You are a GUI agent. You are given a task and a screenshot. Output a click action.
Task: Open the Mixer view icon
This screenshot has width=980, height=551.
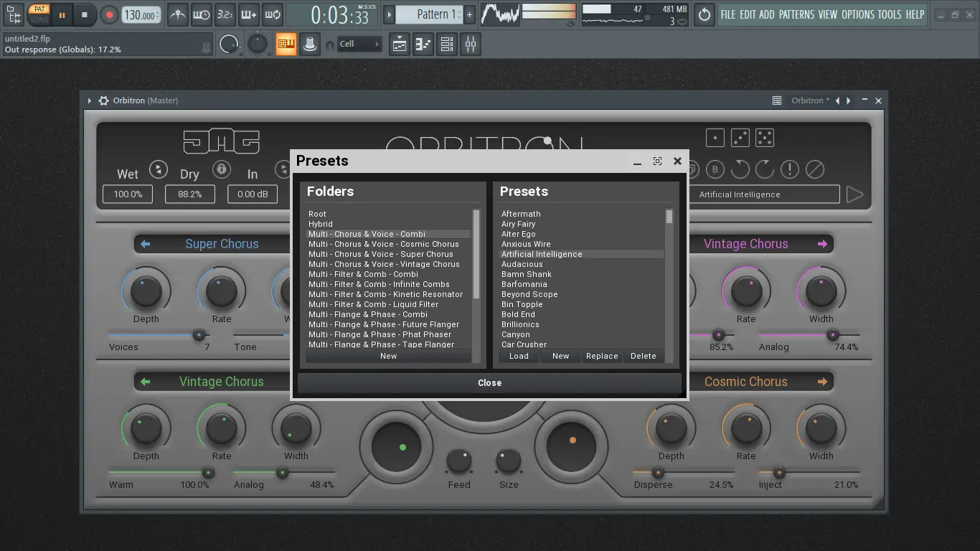(471, 44)
